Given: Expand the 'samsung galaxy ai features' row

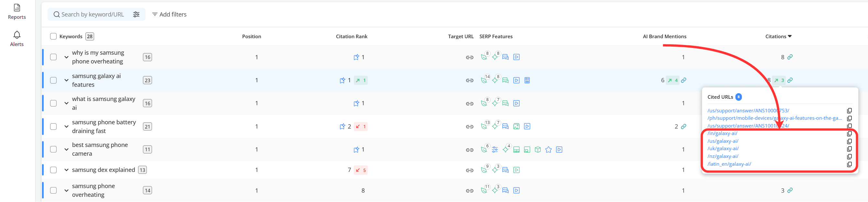Looking at the screenshot, I should coord(66,80).
